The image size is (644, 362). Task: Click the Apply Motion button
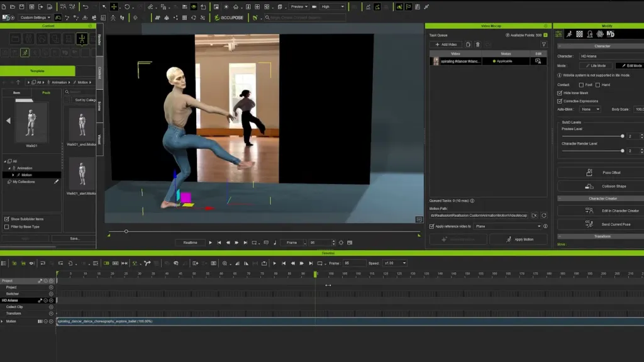tap(518, 239)
